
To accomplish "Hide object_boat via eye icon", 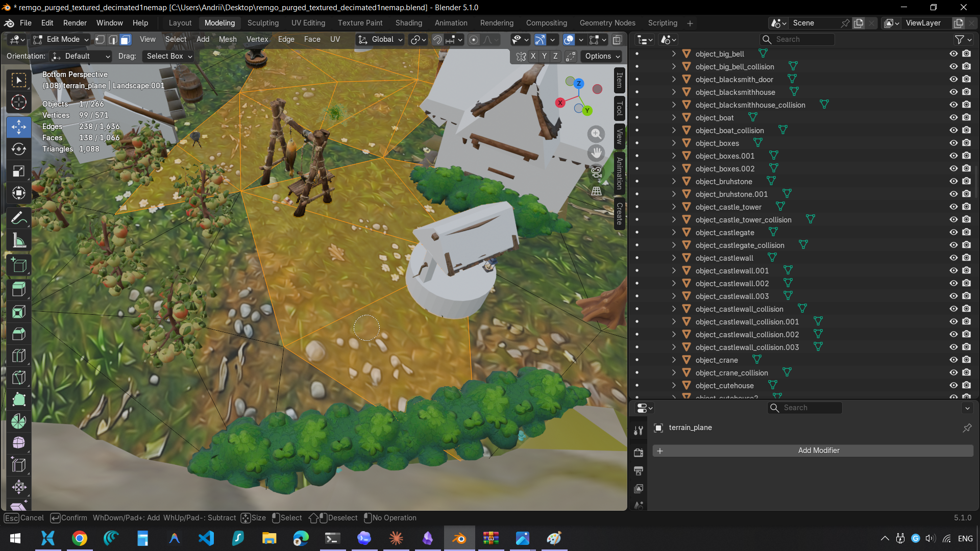I will pos(953,117).
